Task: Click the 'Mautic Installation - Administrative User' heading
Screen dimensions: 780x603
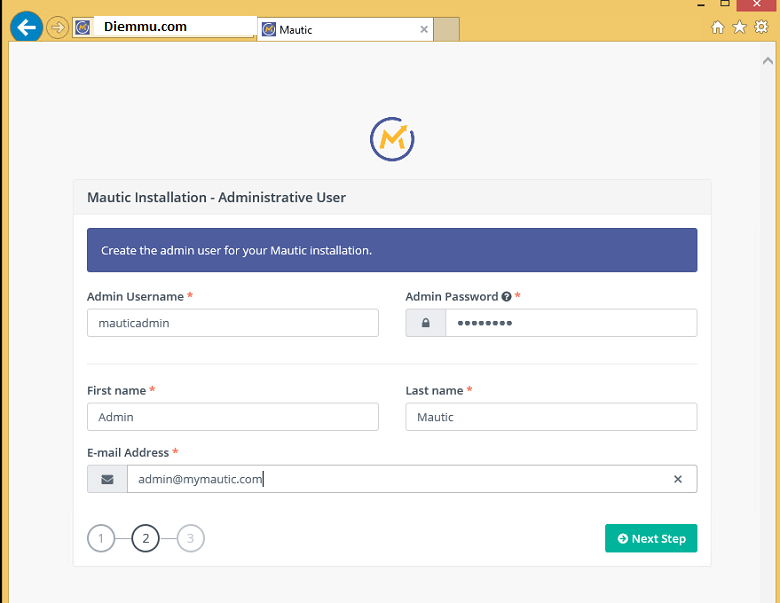Action: (x=216, y=198)
